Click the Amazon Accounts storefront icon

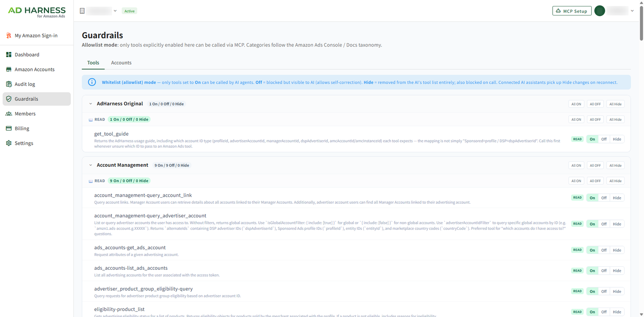[9, 69]
